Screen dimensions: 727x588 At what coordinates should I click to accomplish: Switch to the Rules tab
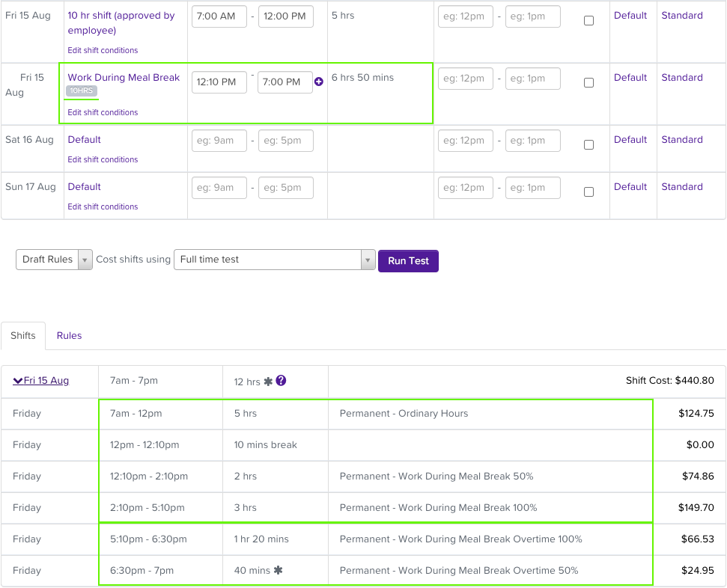tap(70, 336)
